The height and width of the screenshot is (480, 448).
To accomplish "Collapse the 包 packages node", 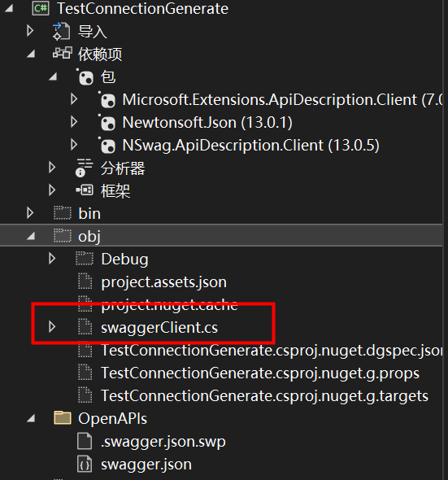I will pyautogui.click(x=53, y=76).
